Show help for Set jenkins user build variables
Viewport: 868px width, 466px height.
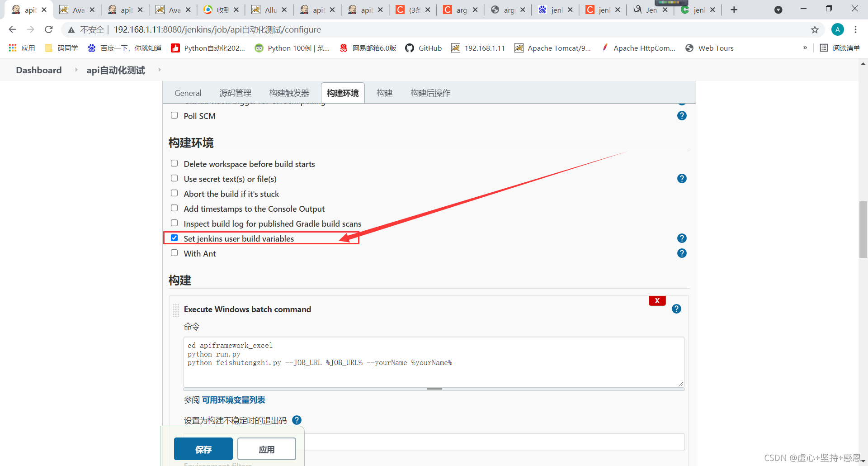tap(682, 238)
